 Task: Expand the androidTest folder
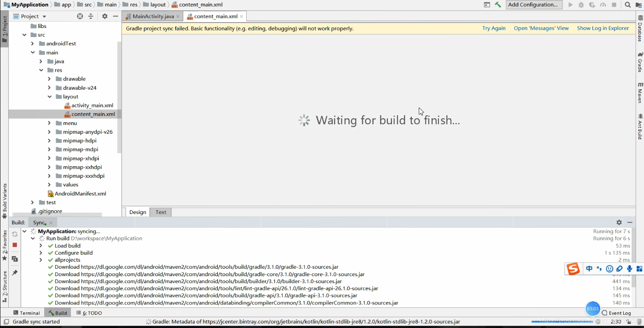(33, 44)
